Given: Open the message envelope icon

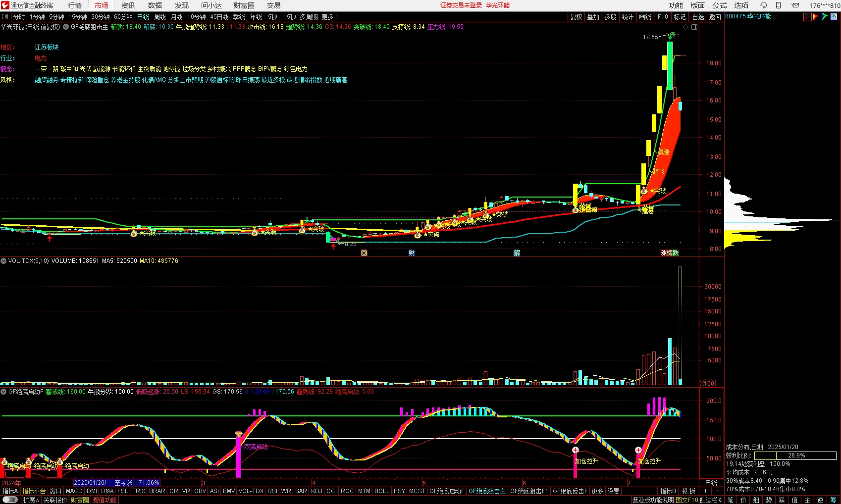Looking at the screenshot, I should [x=795, y=5].
